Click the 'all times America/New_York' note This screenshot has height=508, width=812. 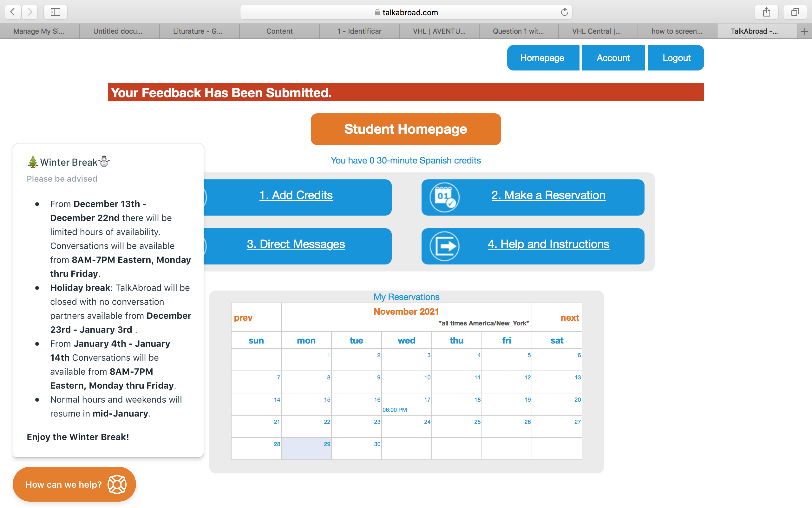tap(483, 323)
